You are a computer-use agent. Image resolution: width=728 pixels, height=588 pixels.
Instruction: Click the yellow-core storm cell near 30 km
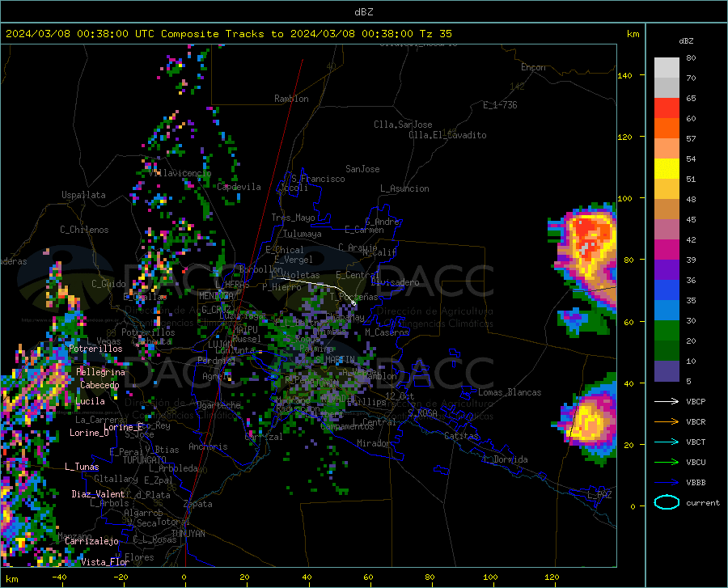coord(587,421)
